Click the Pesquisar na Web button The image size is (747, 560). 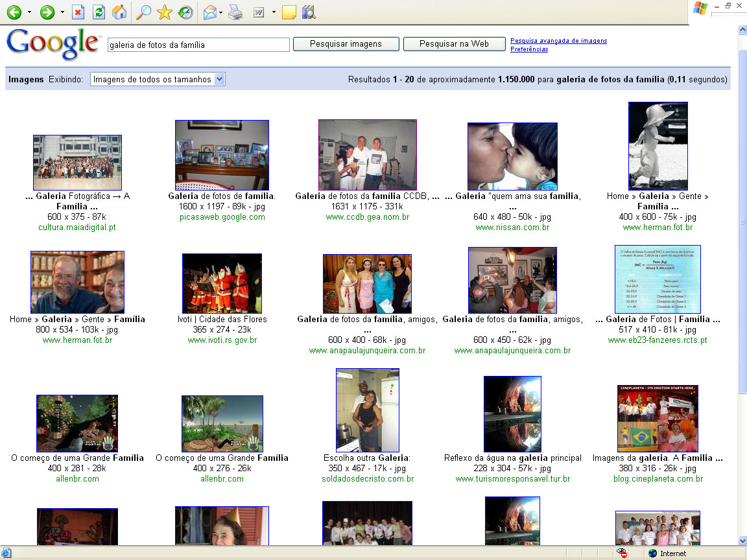coord(454,44)
